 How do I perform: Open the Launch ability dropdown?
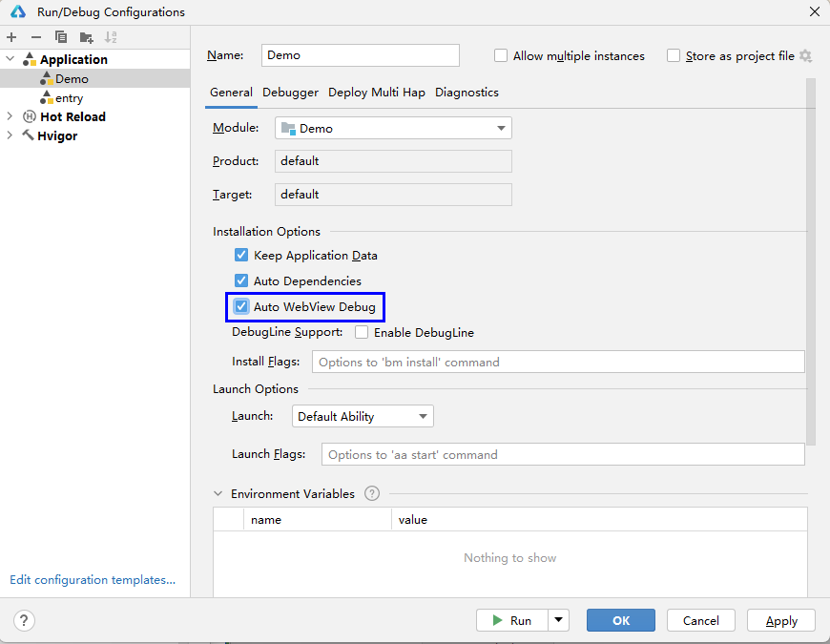click(423, 416)
